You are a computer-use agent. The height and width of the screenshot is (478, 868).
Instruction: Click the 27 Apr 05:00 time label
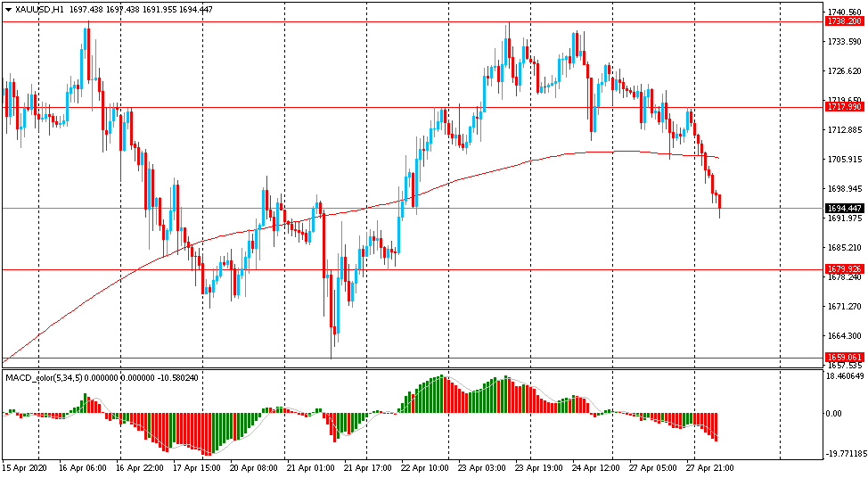(653, 468)
